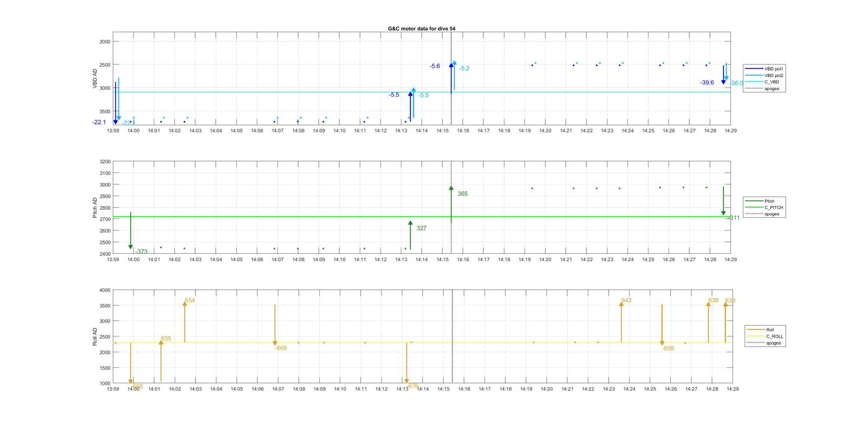The image size is (868, 430).
Task: Click the "655" roll annotation
Action: tap(166, 339)
